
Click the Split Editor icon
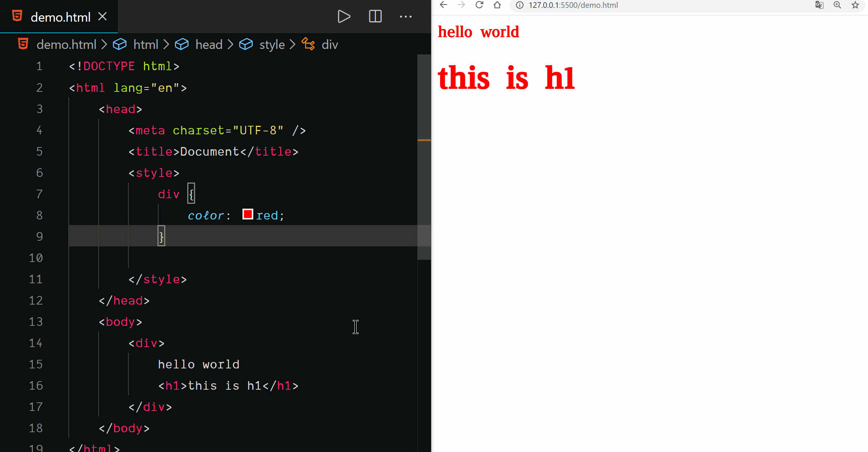click(x=375, y=17)
